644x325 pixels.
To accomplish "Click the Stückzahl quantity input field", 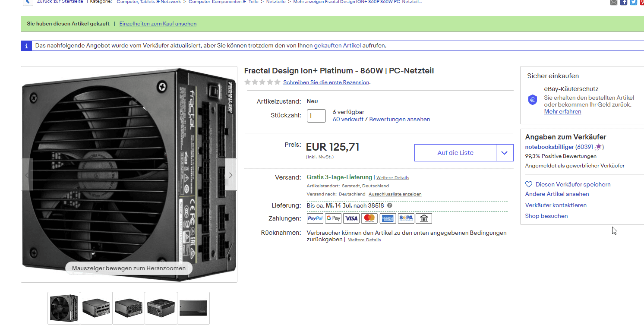I will point(316,116).
